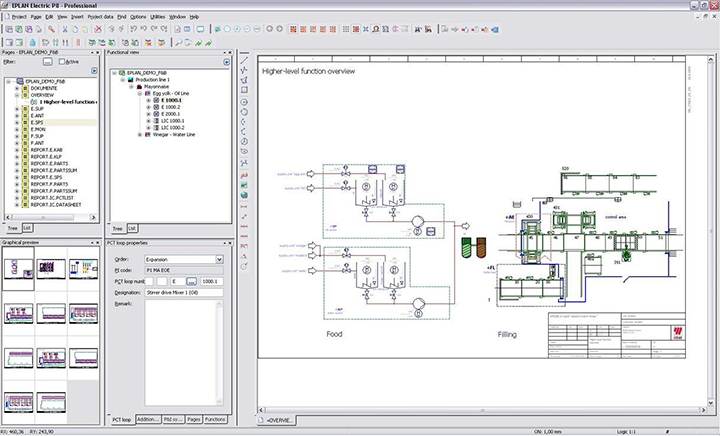The image size is (720, 436).
Task: Select the first thumbnail in Graphical preview
Action: coord(18,270)
